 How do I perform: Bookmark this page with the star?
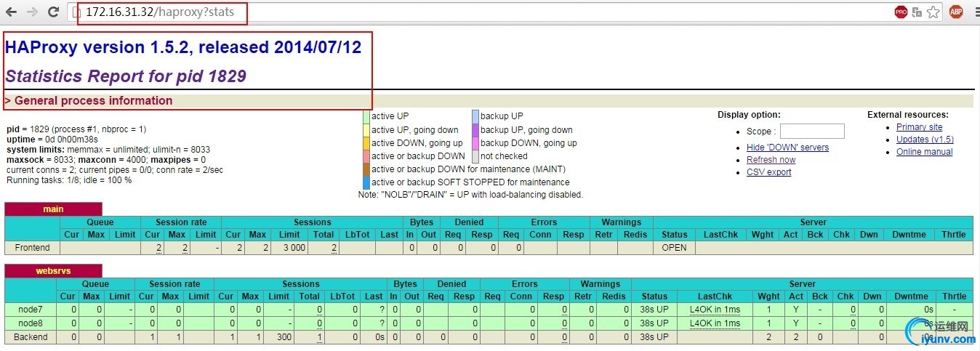pyautogui.click(x=933, y=12)
